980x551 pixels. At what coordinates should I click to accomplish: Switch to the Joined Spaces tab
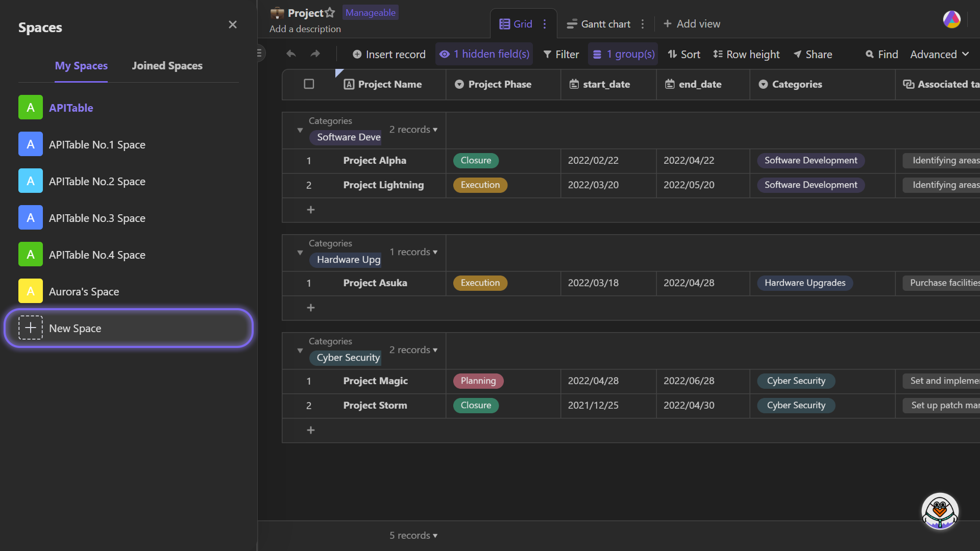(x=167, y=65)
